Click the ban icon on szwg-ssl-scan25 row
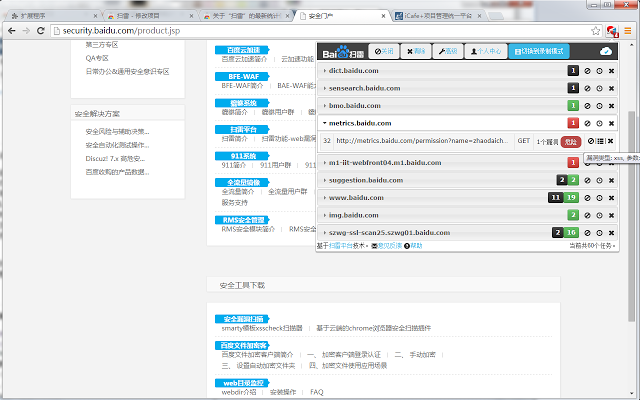The width and height of the screenshot is (640, 400). 587,233
